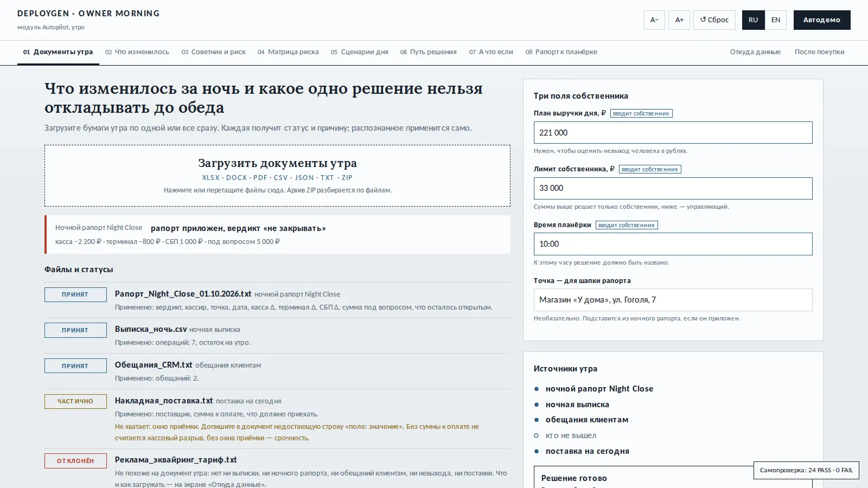Open tab 07 А что если
The image size is (868, 488).
491,52
